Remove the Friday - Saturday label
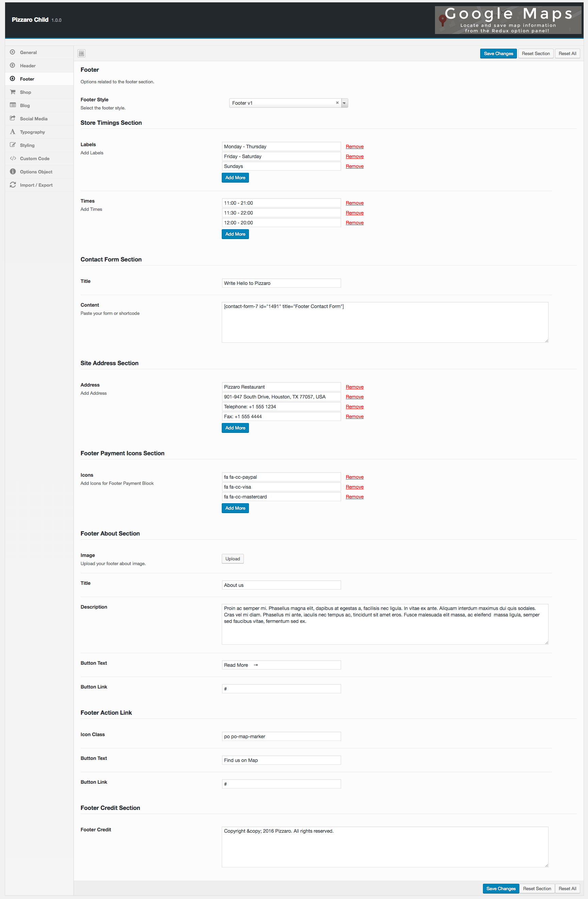588x899 pixels. 354,156
